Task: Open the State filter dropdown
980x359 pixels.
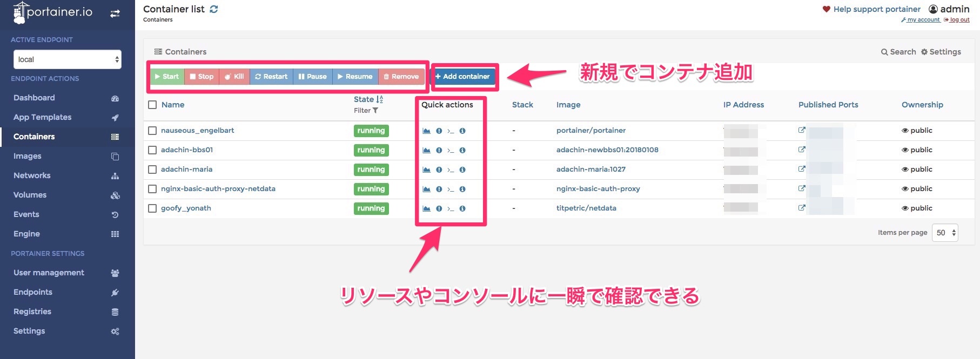Action: coord(366,111)
